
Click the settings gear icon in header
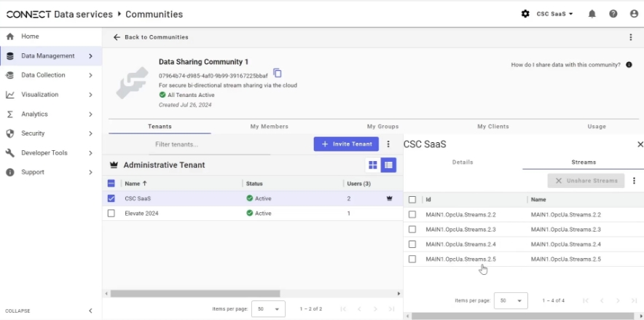(x=525, y=14)
